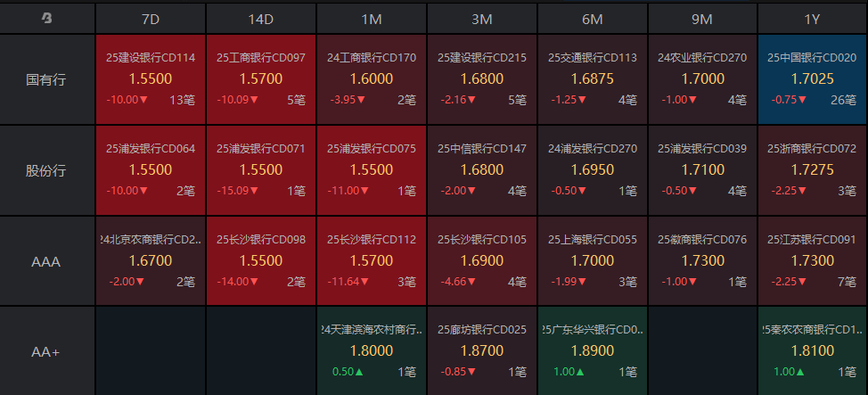Image resolution: width=868 pixels, height=395 pixels.
Task: Switch to the 1Y tenor column
Action: [x=813, y=18]
